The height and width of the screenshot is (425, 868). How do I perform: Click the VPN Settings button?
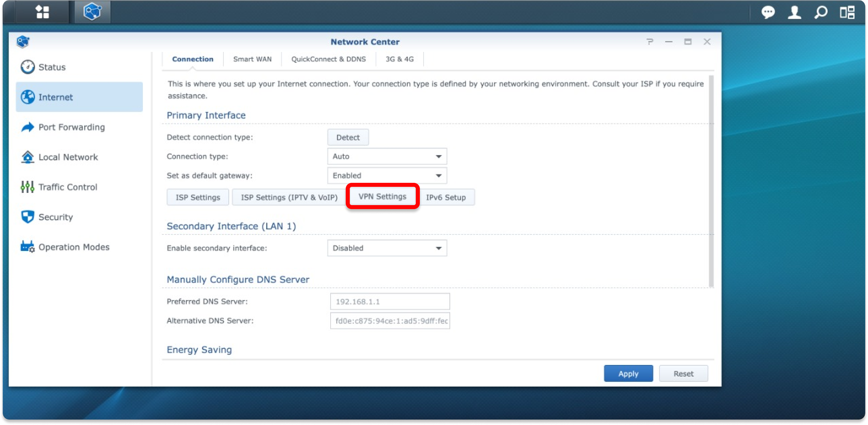[382, 197]
